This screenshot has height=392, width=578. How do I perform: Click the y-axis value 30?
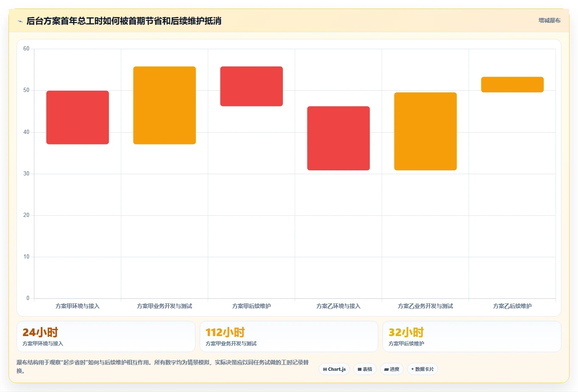26,174
